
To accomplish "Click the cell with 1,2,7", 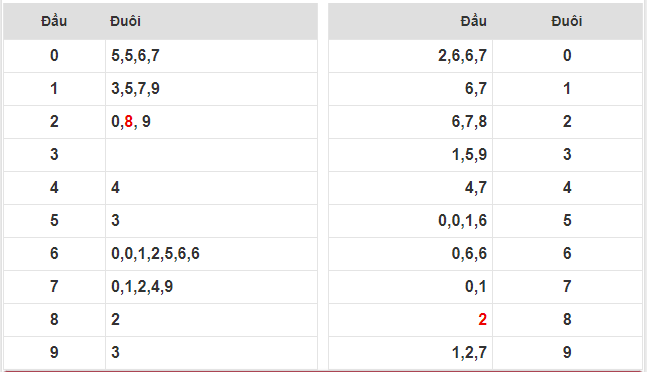I will (x=411, y=353).
